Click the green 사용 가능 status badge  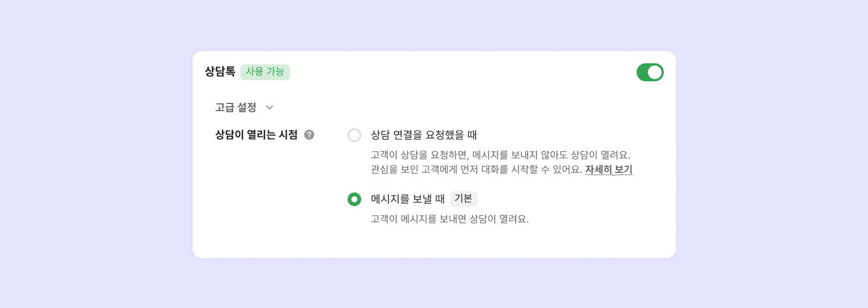click(x=265, y=72)
